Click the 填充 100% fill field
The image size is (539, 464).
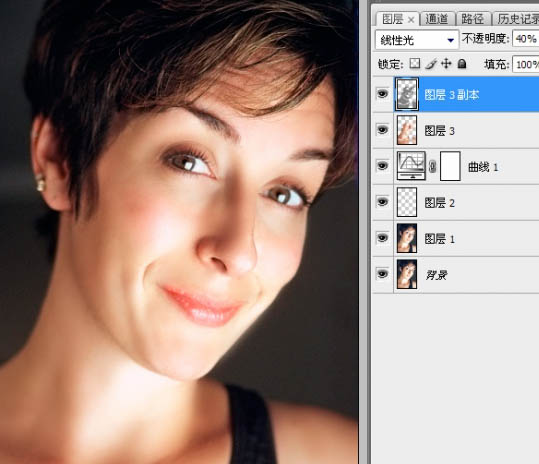pos(526,64)
